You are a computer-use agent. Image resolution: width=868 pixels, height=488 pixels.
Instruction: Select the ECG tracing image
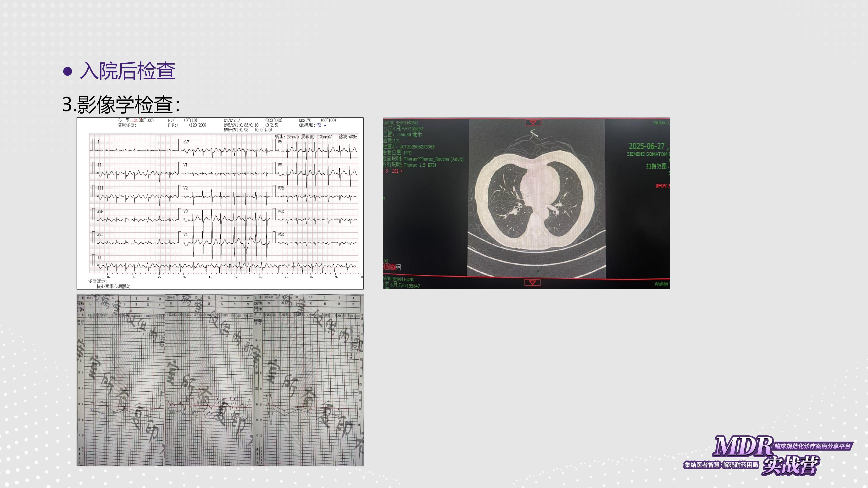pos(220,203)
